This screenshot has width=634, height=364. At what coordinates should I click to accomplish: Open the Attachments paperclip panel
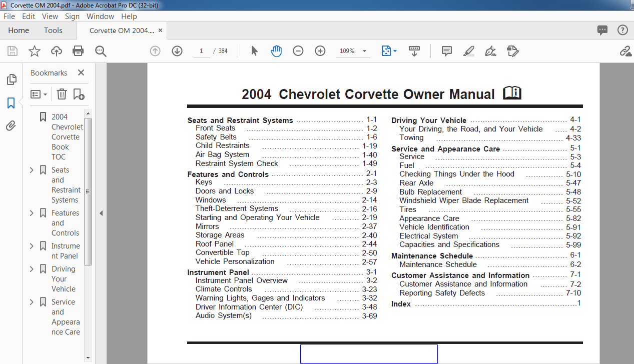coord(11,125)
